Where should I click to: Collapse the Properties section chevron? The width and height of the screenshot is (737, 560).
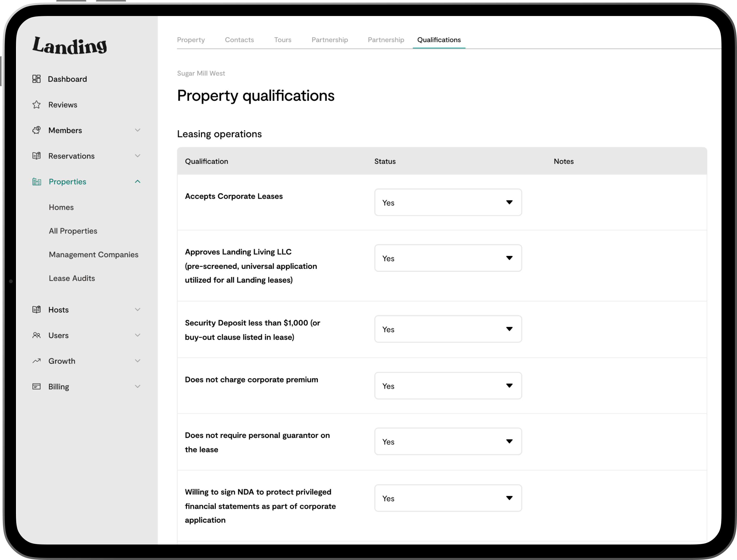(x=137, y=182)
